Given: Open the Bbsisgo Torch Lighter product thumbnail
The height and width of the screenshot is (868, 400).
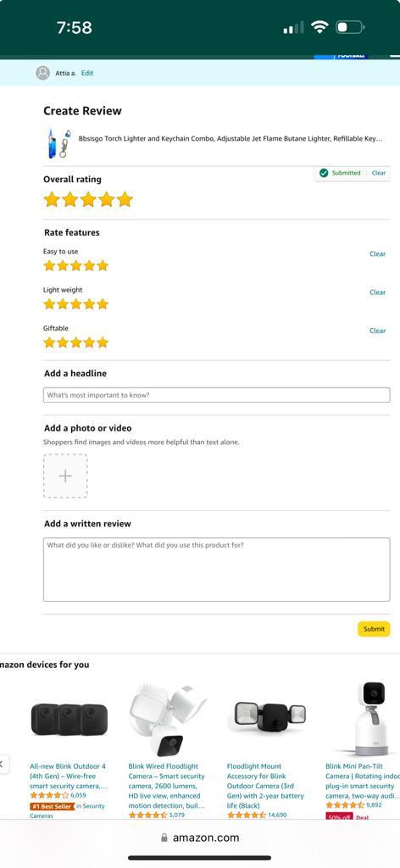Looking at the screenshot, I should tap(59, 143).
